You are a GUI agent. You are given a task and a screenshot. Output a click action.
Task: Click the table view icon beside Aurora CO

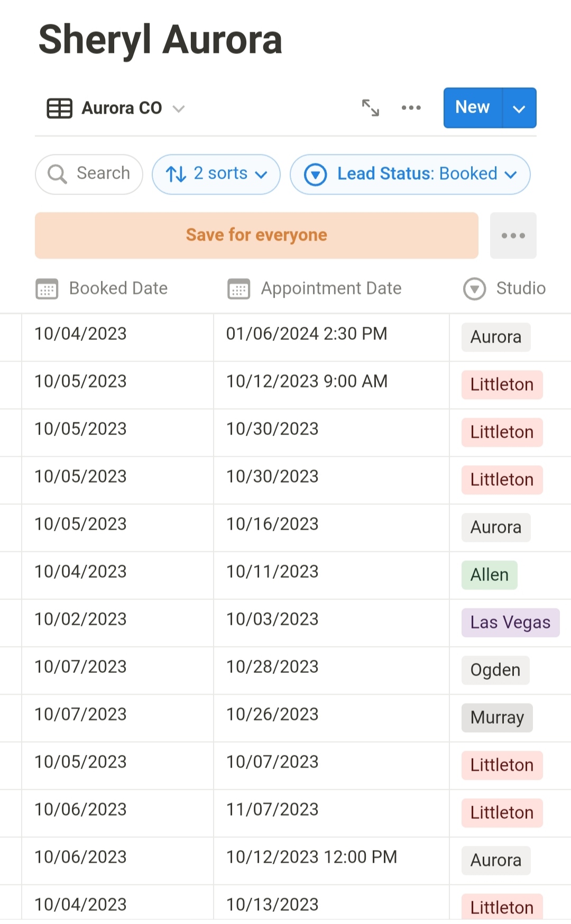[x=59, y=108]
